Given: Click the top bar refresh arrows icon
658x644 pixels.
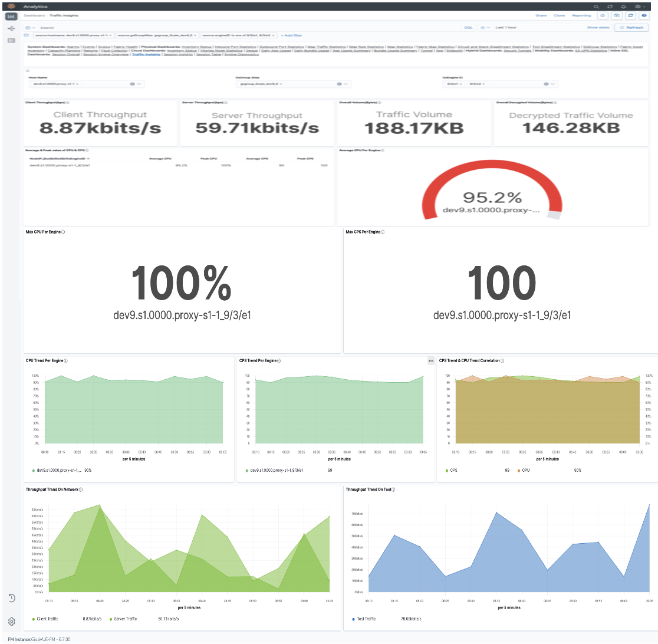Looking at the screenshot, I should pyautogui.click(x=610, y=6).
